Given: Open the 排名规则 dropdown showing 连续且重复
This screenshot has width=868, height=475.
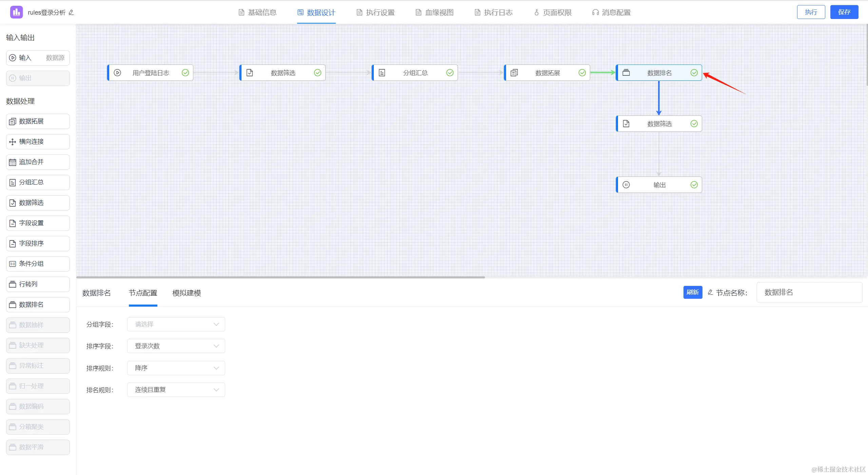Looking at the screenshot, I should tap(176, 390).
